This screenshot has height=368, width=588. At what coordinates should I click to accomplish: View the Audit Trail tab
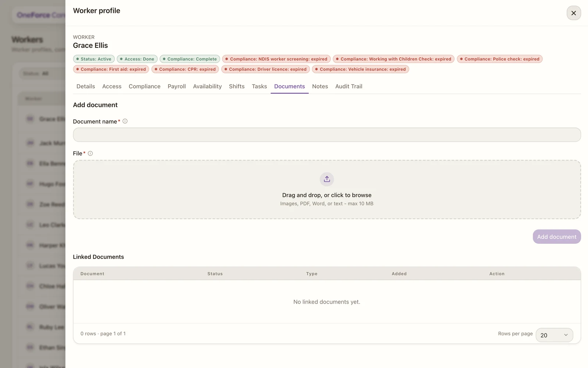(349, 86)
